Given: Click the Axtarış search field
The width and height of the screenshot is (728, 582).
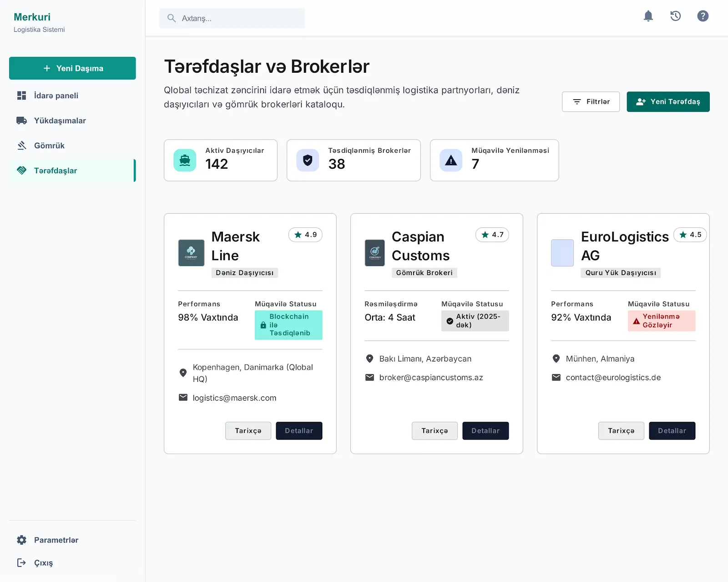Looking at the screenshot, I should 232,18.
